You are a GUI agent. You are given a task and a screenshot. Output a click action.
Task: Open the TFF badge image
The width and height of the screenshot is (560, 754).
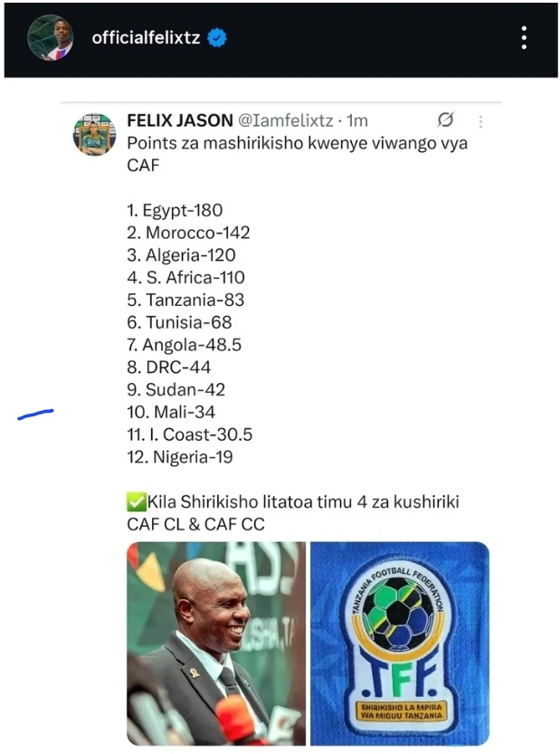coord(399,643)
